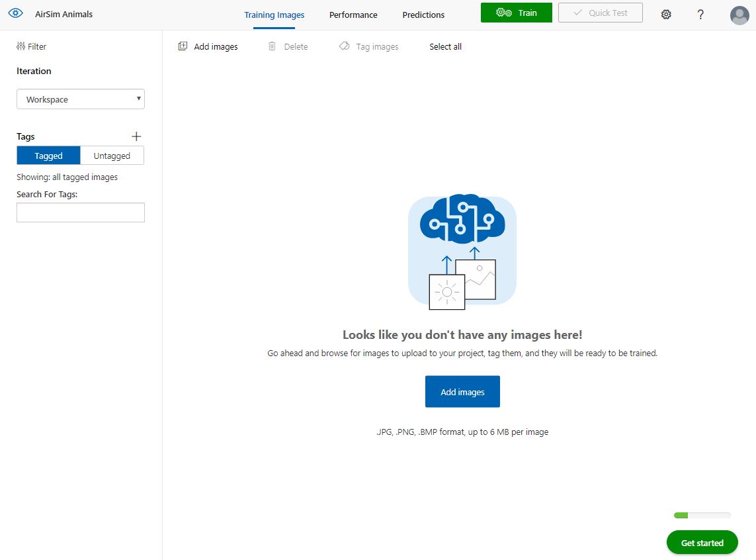Screen dimensions: 756x560
Task: Click the Filter sliders icon
Action: (x=21, y=46)
